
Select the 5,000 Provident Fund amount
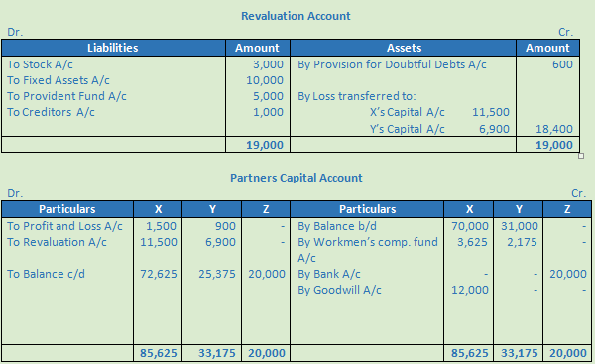pos(268,96)
